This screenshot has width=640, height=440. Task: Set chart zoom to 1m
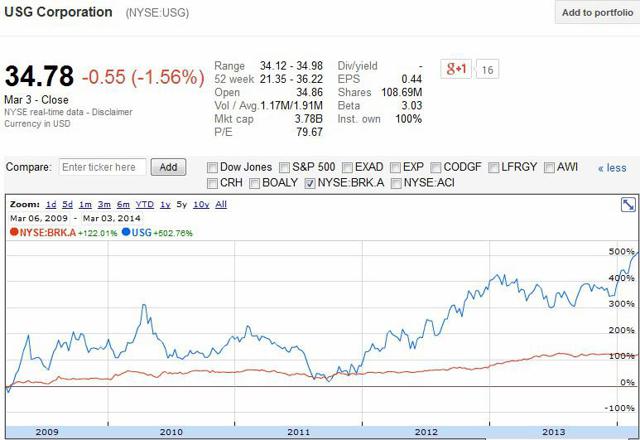(x=85, y=204)
